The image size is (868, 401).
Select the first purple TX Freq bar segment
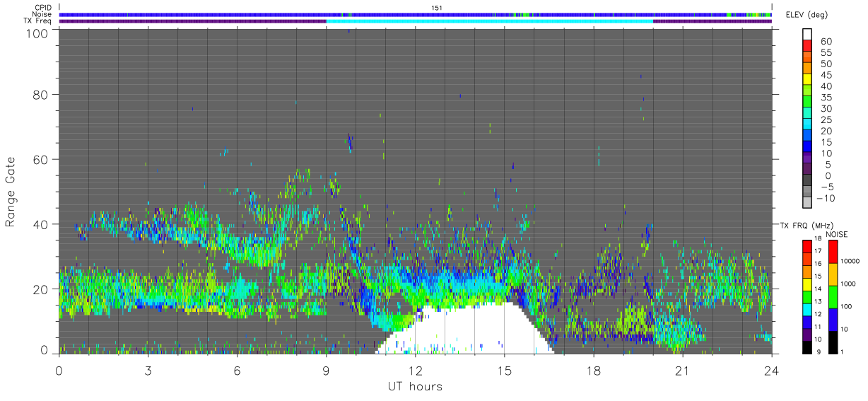tap(193, 21)
